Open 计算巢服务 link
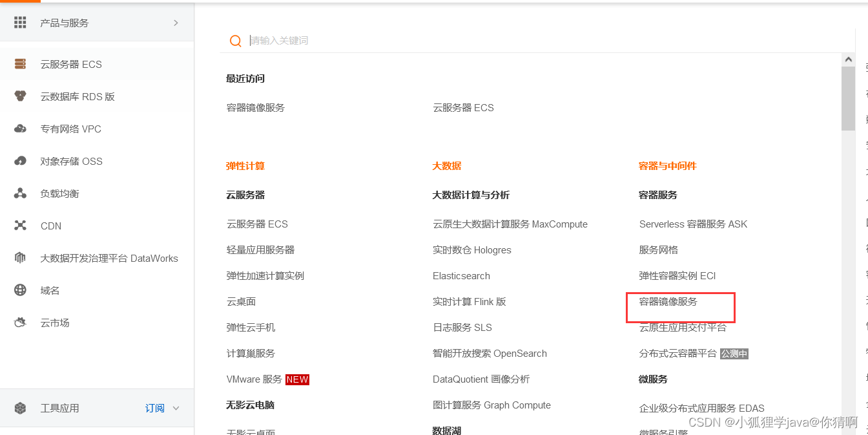The height and width of the screenshot is (435, 868). (x=251, y=354)
